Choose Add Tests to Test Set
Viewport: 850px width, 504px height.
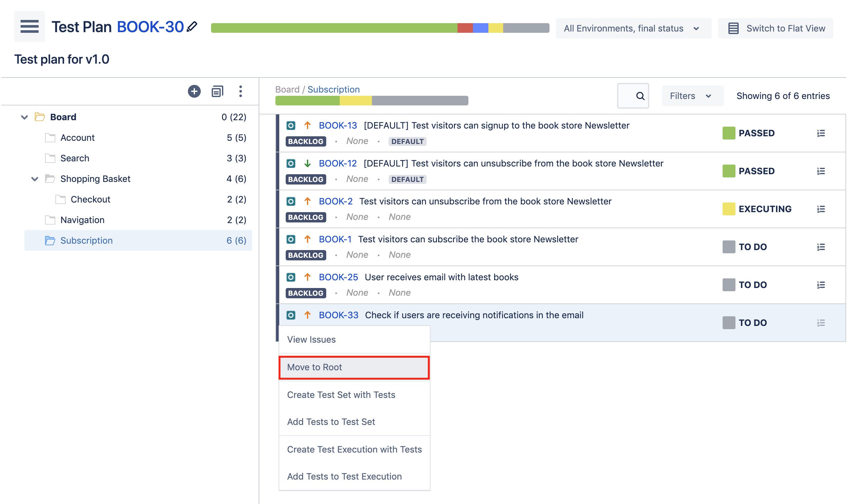(x=354, y=422)
